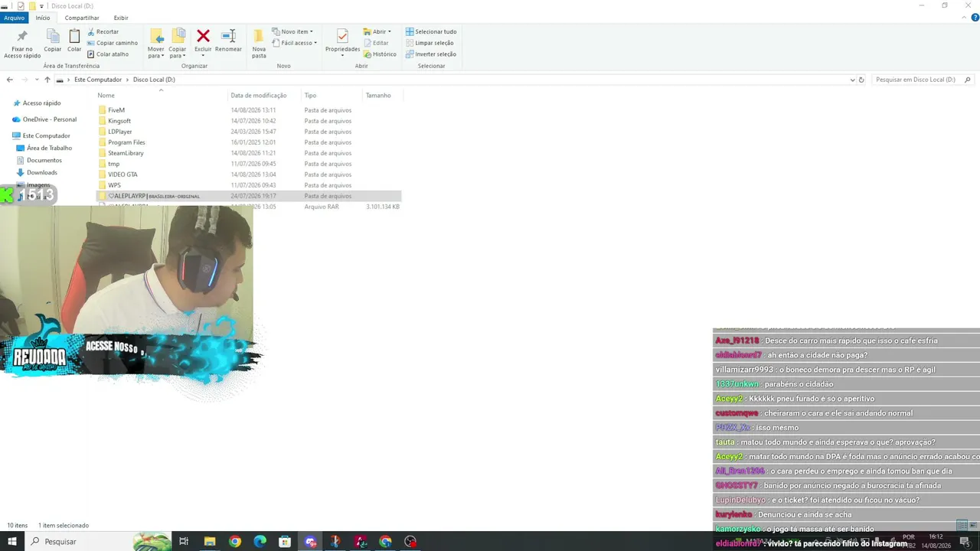This screenshot has width=980, height=551.
Task: Select the Kingsoft folder
Action: (119, 121)
